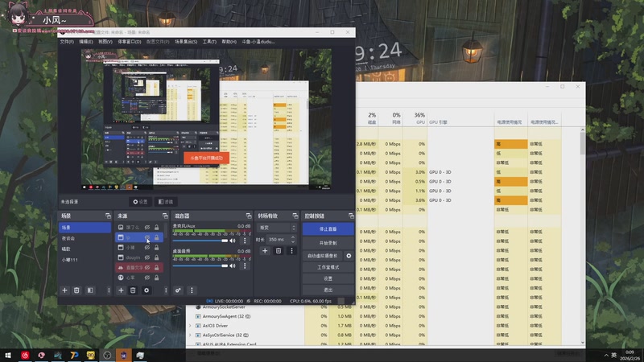644x362 pixels.
Task: Open source filters button below preview
Action: click(x=166, y=202)
